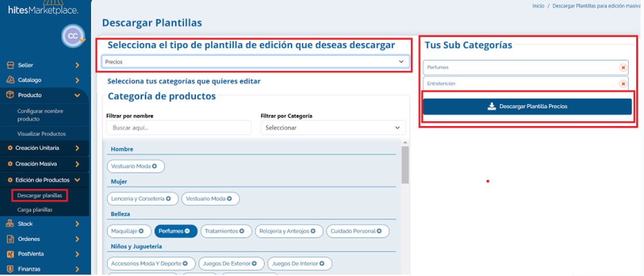644x276 pixels.
Task: Click the Buscar aquí filter field
Action: (x=179, y=127)
